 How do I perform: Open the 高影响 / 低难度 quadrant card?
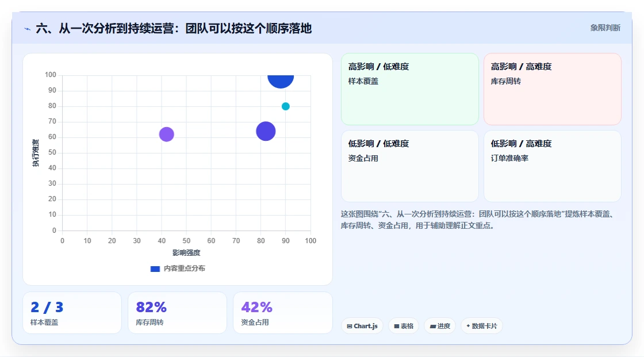tap(410, 89)
